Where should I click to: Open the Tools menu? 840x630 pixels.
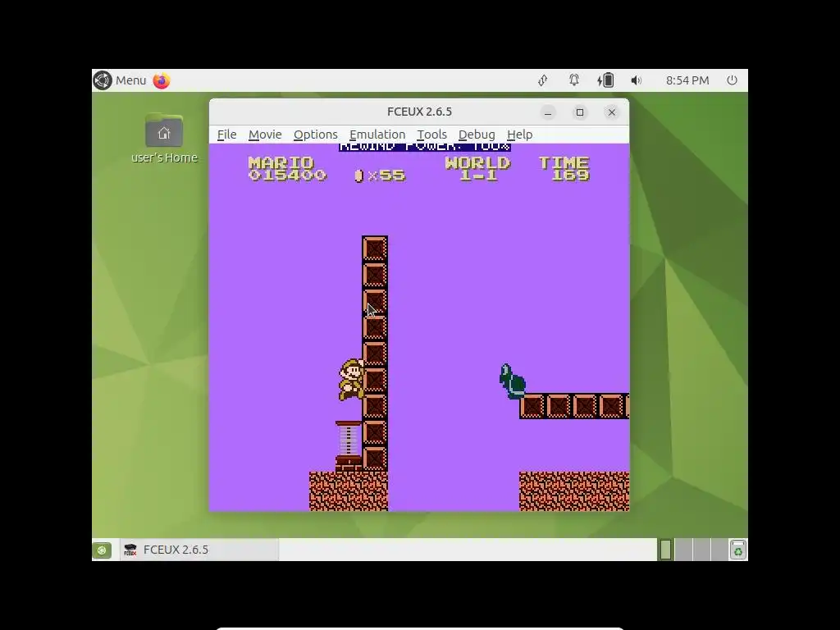point(431,135)
